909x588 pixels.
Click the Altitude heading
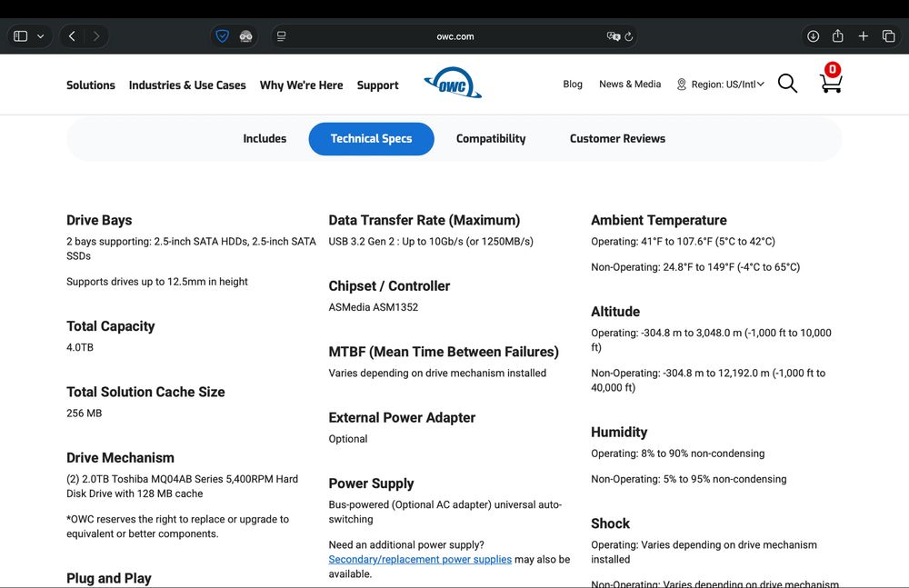[615, 312]
